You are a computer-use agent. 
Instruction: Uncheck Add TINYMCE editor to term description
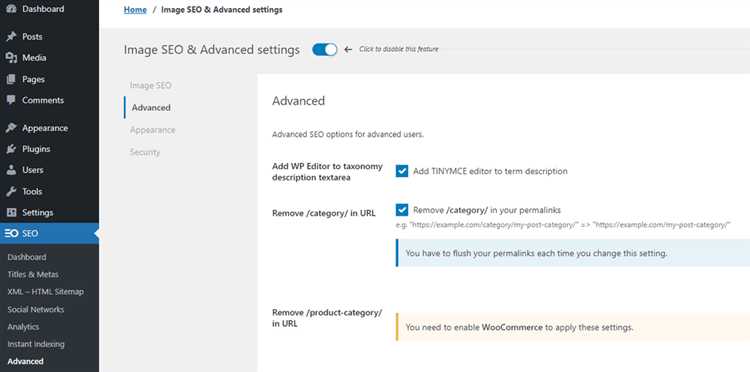402,171
